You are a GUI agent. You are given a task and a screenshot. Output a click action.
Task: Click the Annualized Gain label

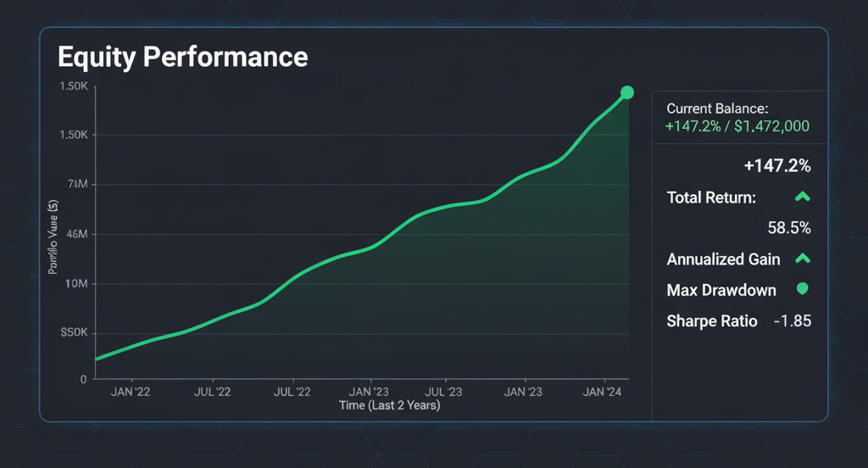723,259
